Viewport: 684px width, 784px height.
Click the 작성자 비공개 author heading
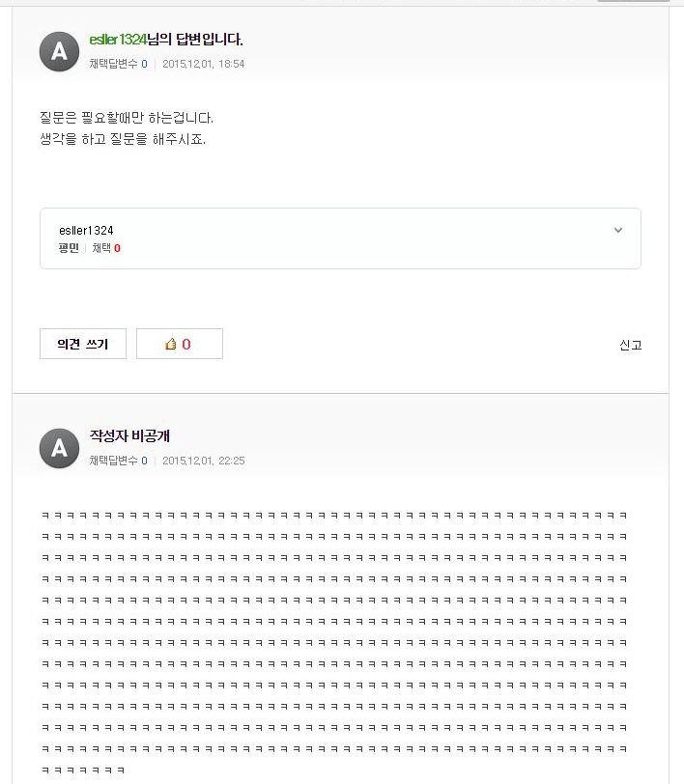coord(129,436)
